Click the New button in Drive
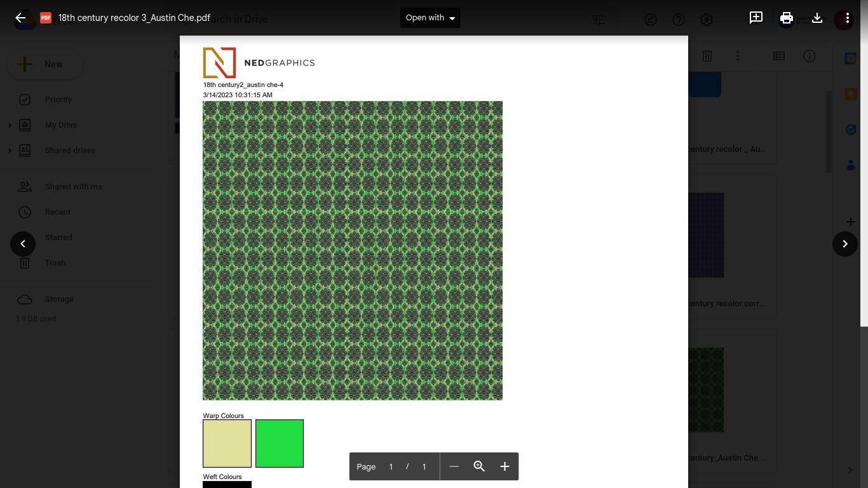The width and height of the screenshot is (868, 488). [x=45, y=64]
